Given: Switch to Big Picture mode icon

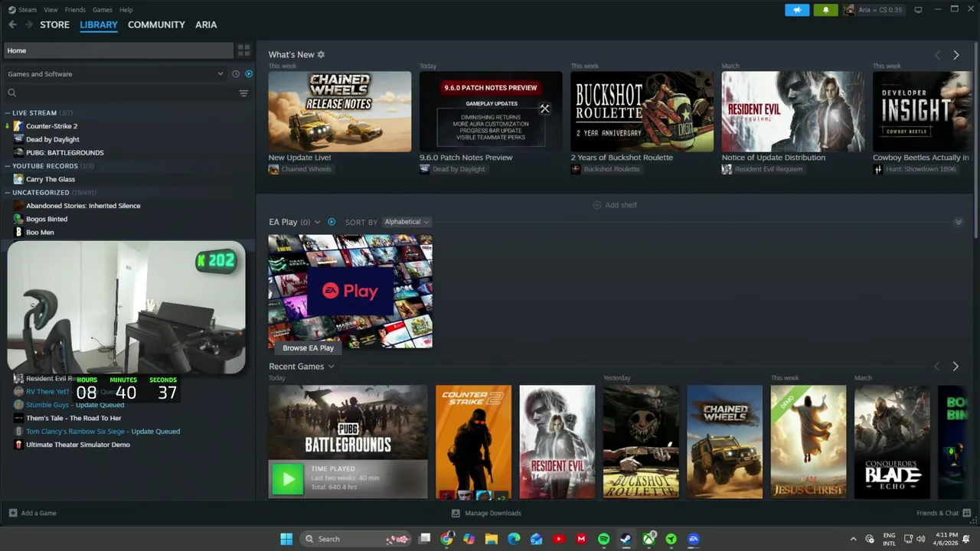Looking at the screenshot, I should click(x=918, y=10).
